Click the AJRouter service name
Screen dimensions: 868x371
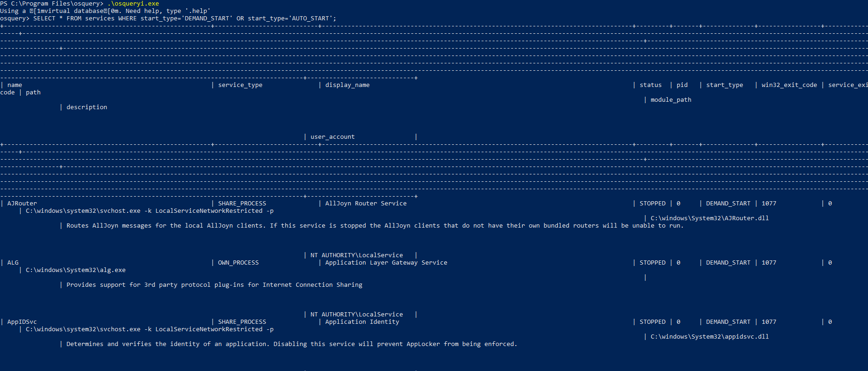click(x=22, y=204)
